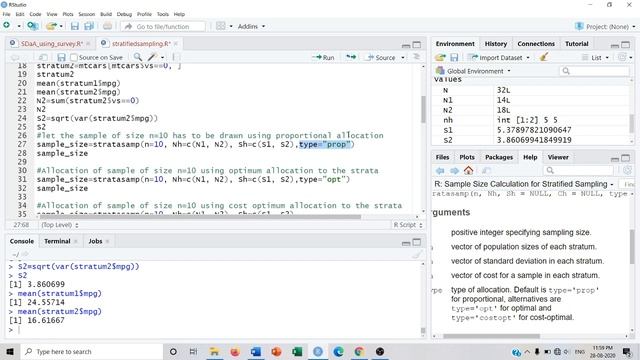The image size is (640, 360).
Task: Open the Packages tab
Action: pos(499,157)
